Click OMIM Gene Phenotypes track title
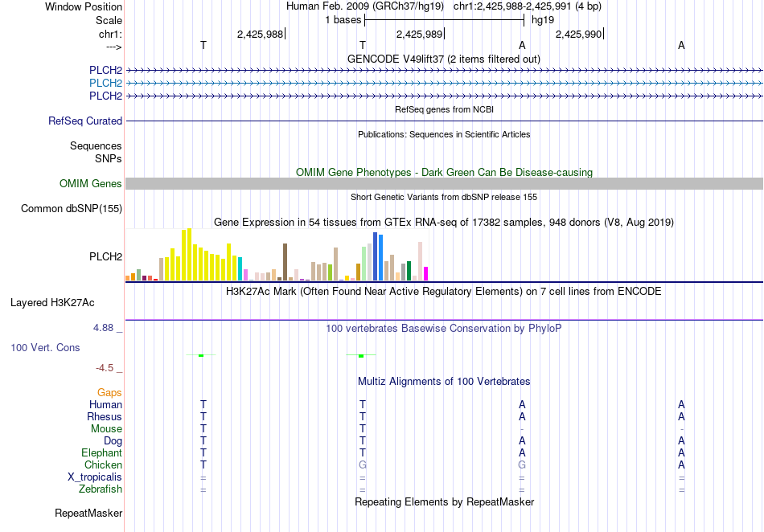The image size is (764, 532). tap(444, 172)
